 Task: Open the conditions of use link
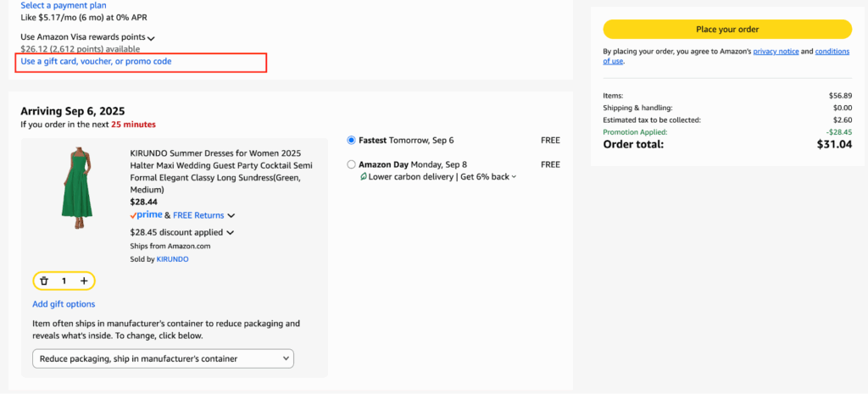pyautogui.click(x=832, y=52)
